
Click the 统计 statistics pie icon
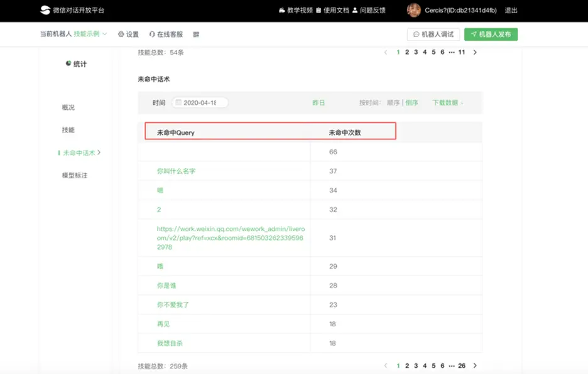[68, 63]
